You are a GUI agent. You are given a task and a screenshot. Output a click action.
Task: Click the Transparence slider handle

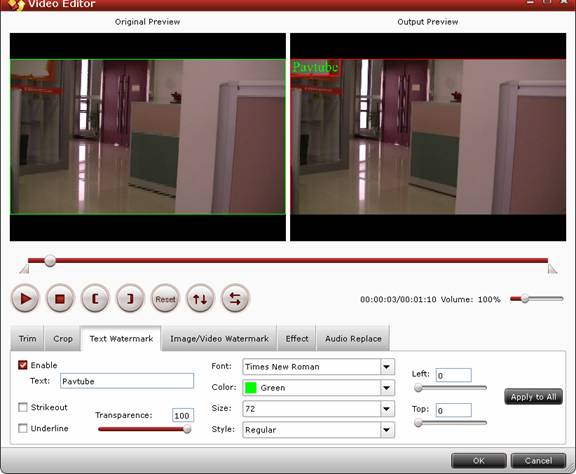187,429
